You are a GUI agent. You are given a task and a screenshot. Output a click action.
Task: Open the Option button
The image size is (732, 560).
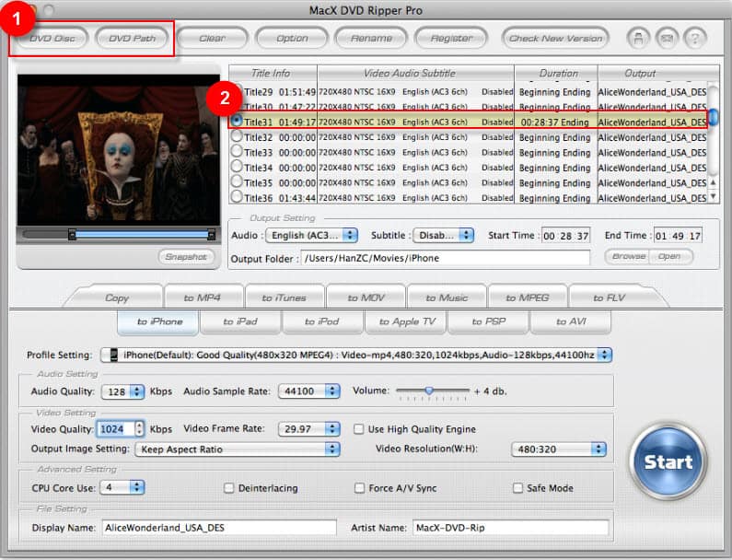click(x=292, y=39)
